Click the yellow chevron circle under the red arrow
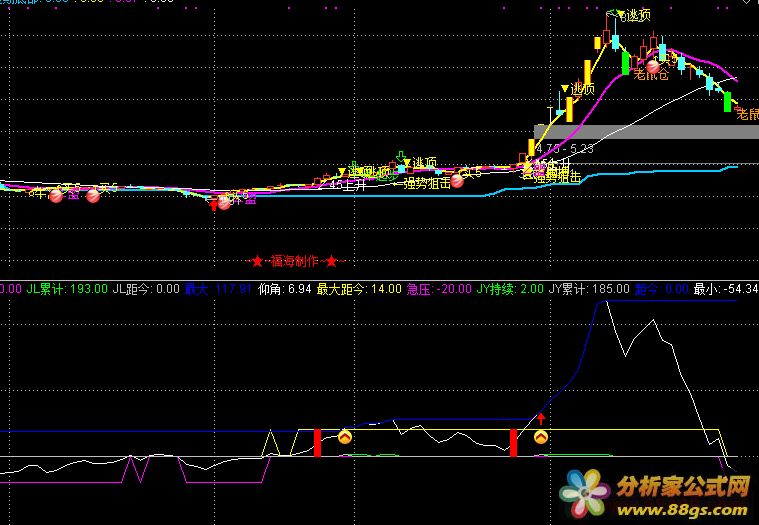Screen dimensions: 759x525 (x=541, y=437)
